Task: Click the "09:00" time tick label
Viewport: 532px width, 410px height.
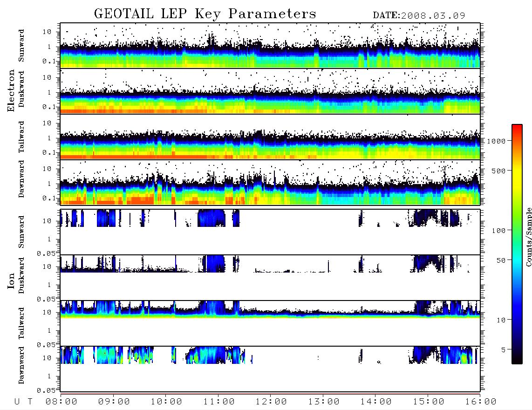Action: [114, 402]
